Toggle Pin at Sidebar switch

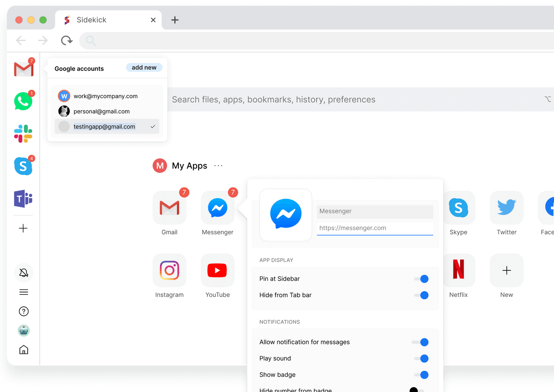421,279
